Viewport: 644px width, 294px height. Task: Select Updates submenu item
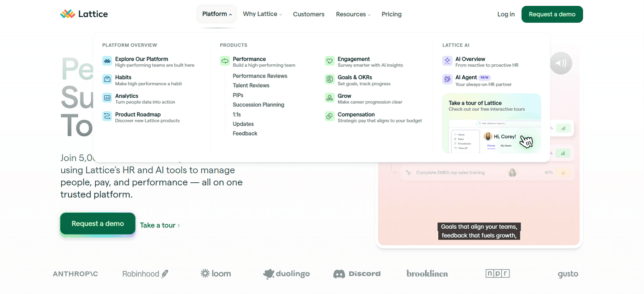pos(243,124)
